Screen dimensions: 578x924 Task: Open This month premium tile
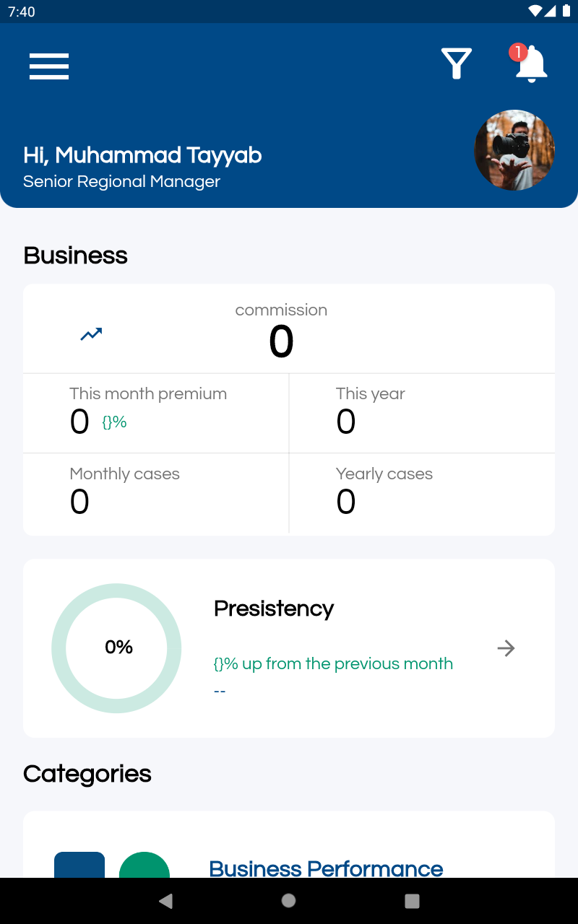(156, 413)
